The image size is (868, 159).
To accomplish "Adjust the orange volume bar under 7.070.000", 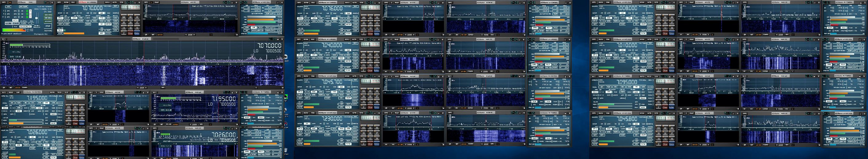I will 74,34.
